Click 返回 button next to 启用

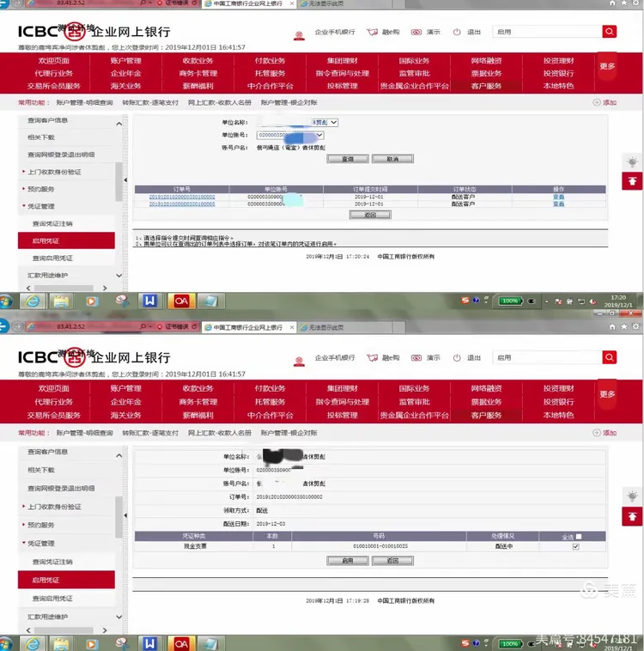pyautogui.click(x=392, y=561)
